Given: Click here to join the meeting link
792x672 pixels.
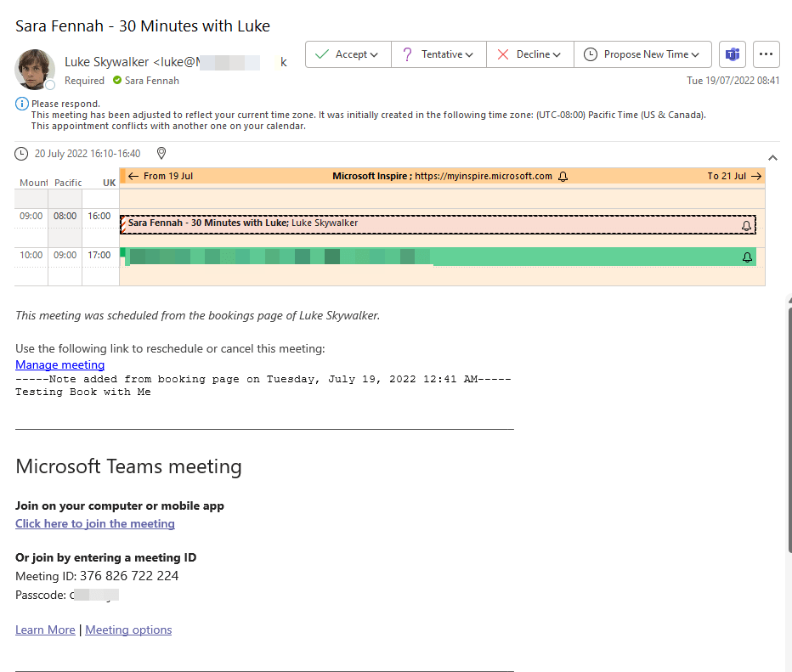Looking at the screenshot, I should click(95, 523).
